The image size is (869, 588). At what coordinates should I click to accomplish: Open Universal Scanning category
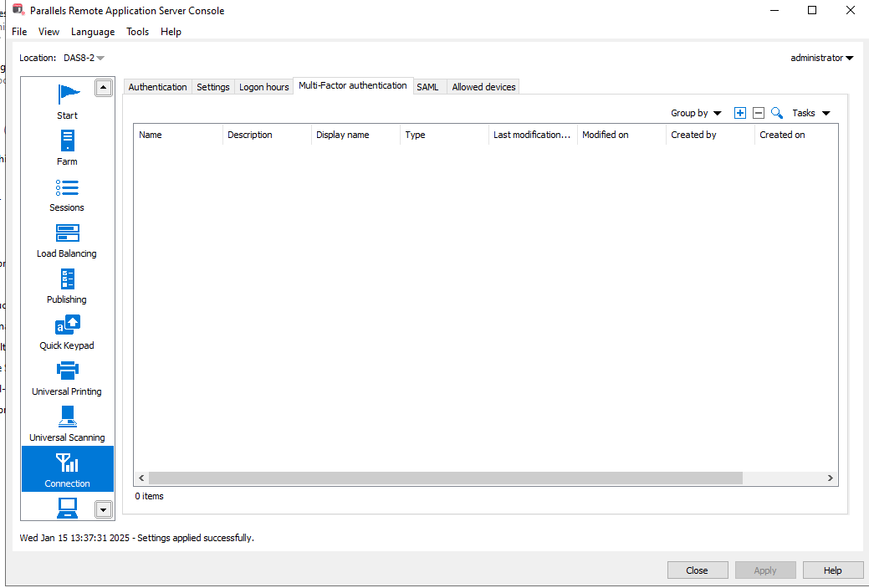click(x=67, y=423)
